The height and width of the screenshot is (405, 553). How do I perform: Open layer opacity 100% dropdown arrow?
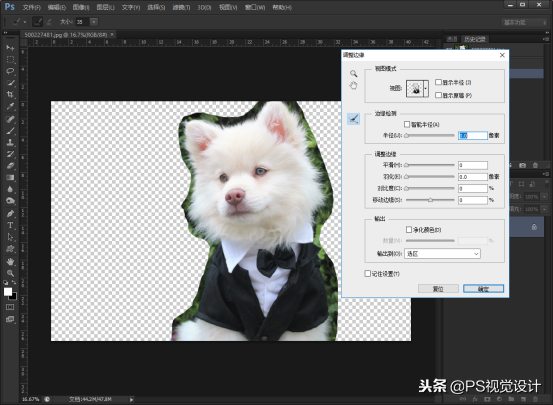545,197
